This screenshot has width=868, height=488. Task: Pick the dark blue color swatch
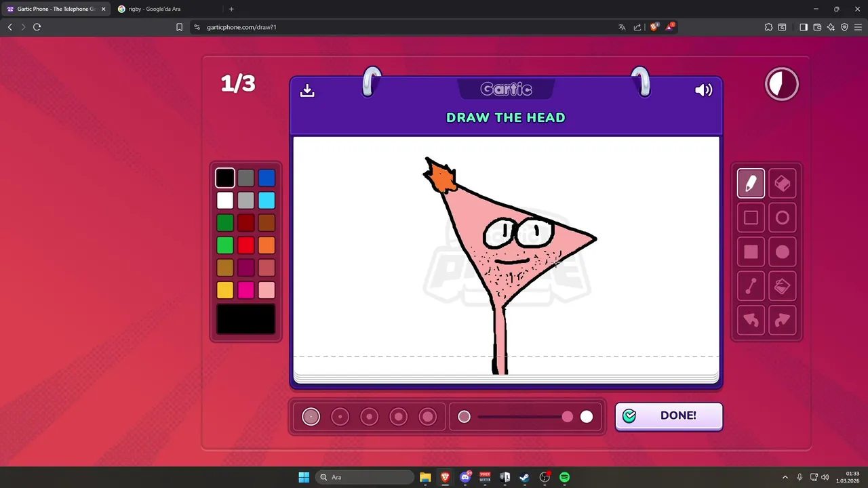click(267, 178)
